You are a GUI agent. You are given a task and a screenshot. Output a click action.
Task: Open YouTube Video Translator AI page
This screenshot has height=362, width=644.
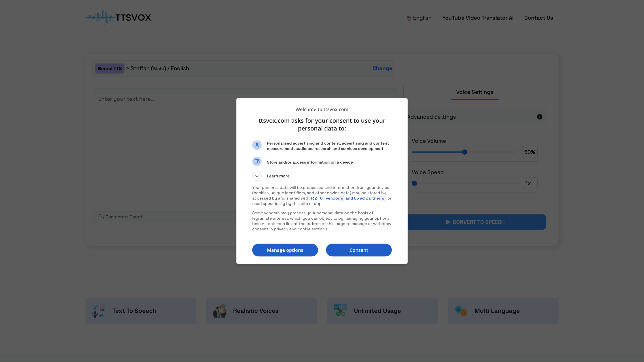pos(477,18)
